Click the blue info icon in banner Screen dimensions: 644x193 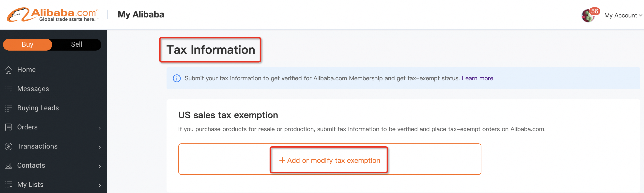(x=177, y=78)
